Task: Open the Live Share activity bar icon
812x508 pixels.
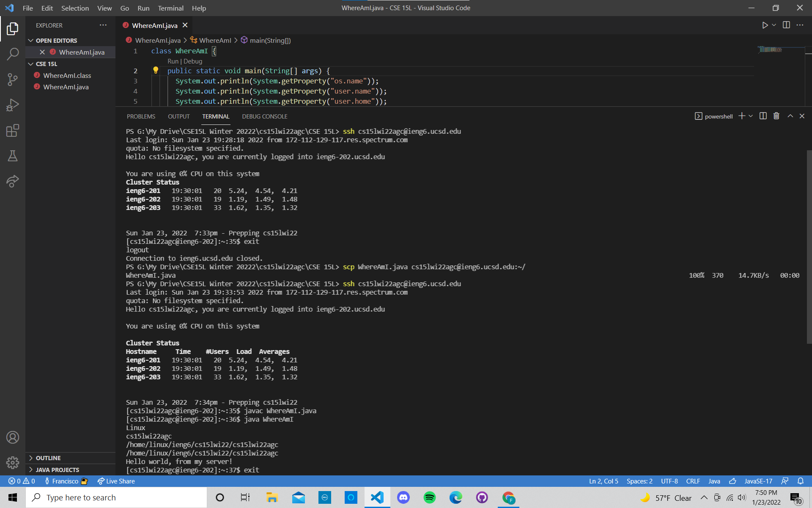Action: point(13,181)
